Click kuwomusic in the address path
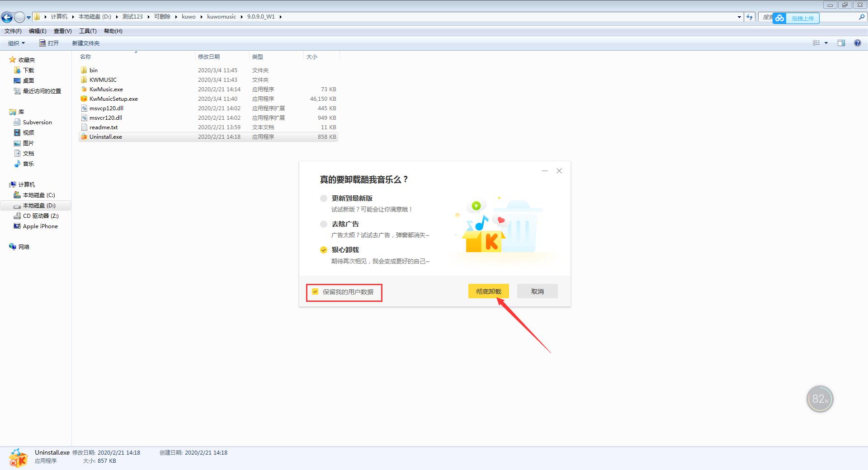 click(222, 17)
